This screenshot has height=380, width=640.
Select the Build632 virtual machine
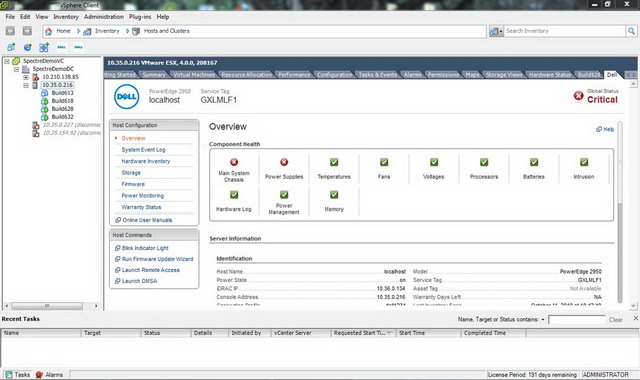coord(62,117)
